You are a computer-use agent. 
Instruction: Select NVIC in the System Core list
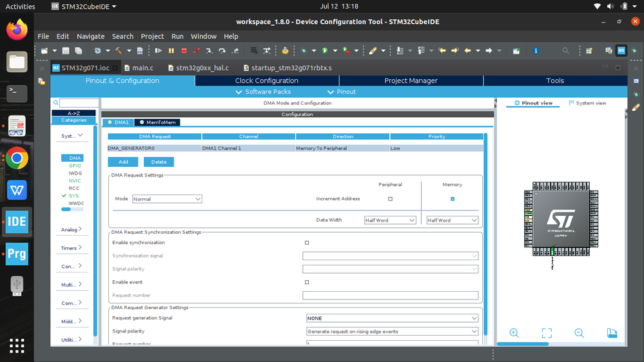(75, 181)
